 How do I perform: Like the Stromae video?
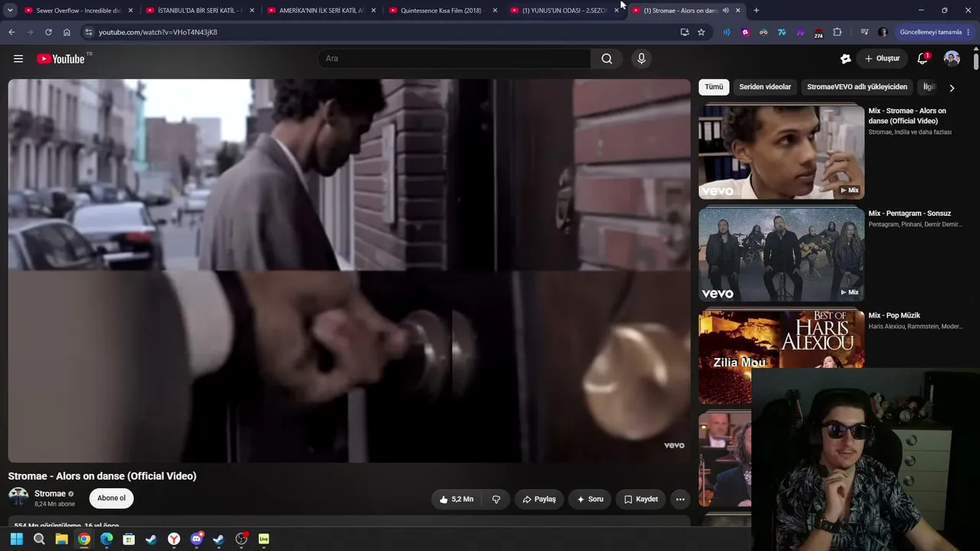[456, 499]
